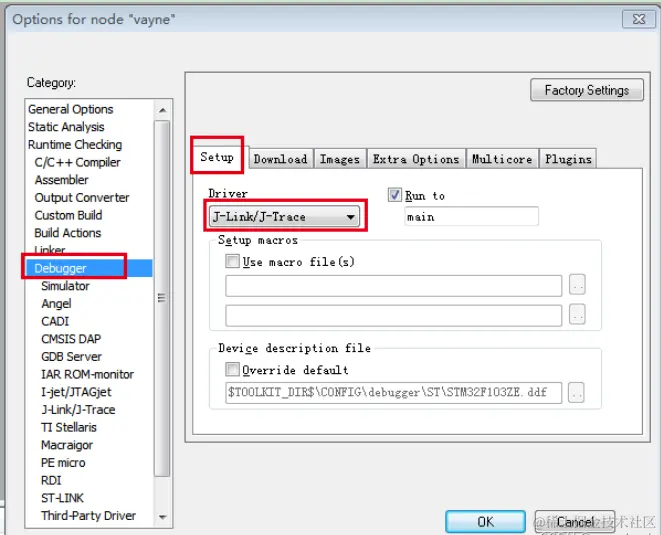Viewport: 661px width, 535px height.
Task: Confirm with OK button
Action: click(x=485, y=522)
